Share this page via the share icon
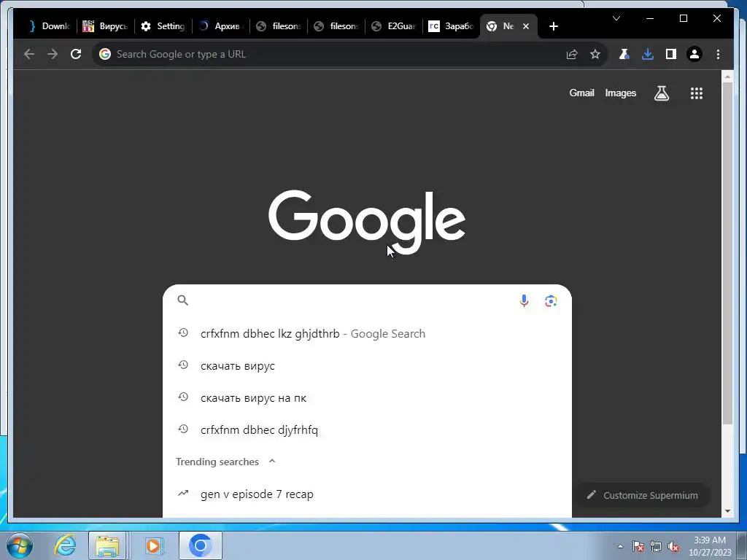Viewport: 747px width, 560px height. [x=572, y=54]
